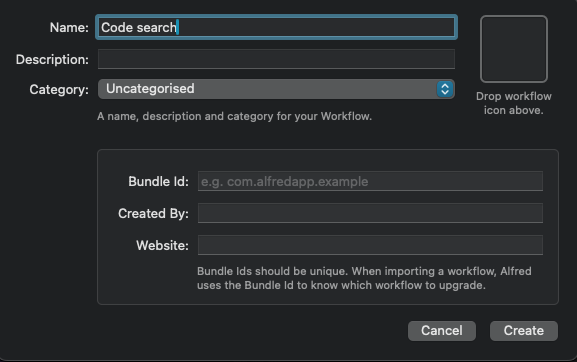Click the 'Created By:' label
Image resolution: width=577 pixels, height=362 pixels.
pos(153,213)
